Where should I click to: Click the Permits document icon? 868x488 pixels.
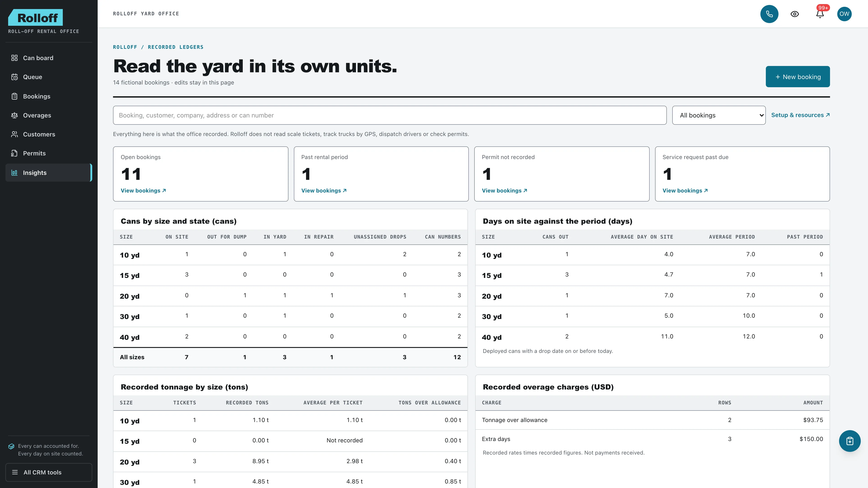click(14, 153)
